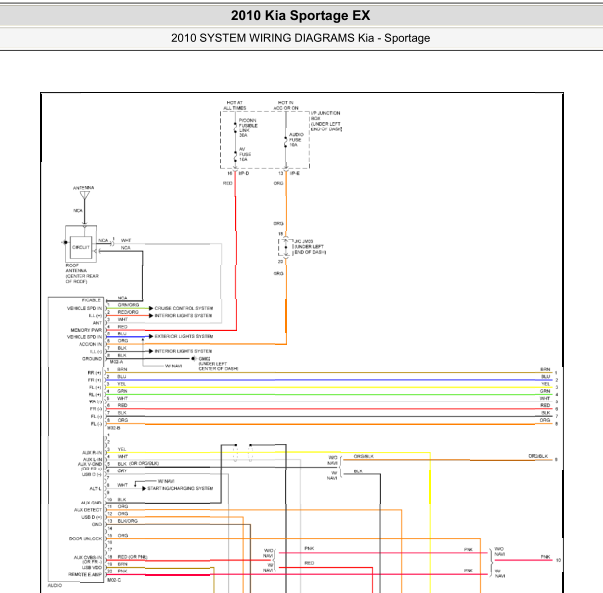603x593 pixels.
Task: Click the triangular antenna symbol
Action: point(85,195)
